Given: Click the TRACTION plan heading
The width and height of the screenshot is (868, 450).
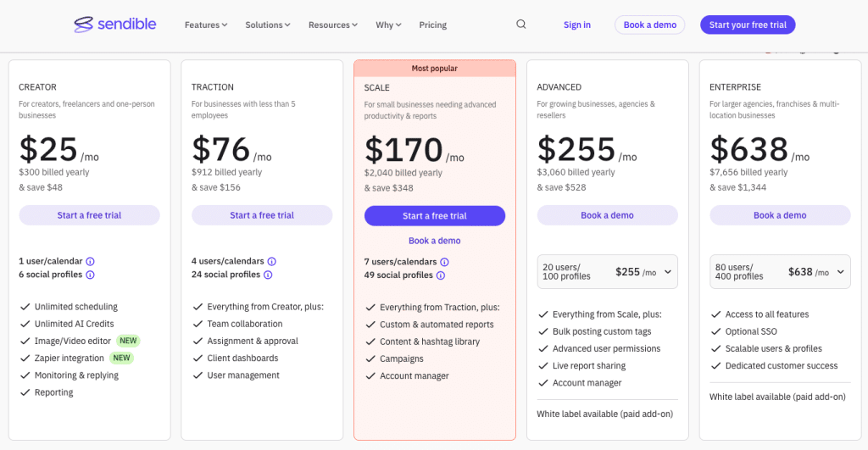Looking at the screenshot, I should click(213, 87).
